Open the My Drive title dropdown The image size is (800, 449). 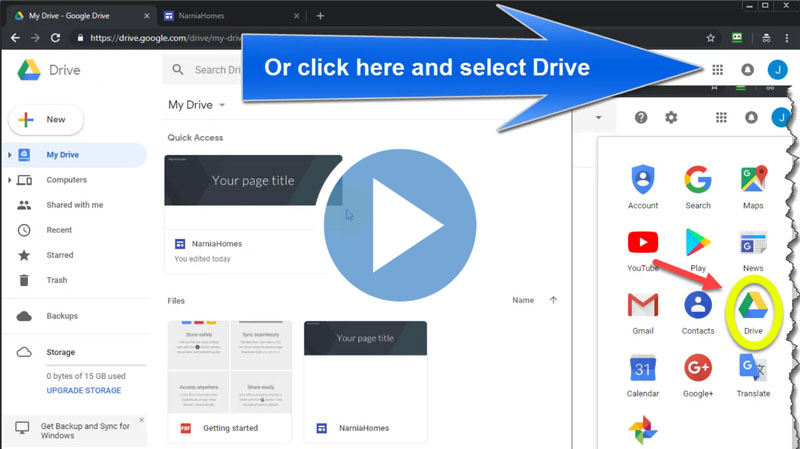click(222, 105)
